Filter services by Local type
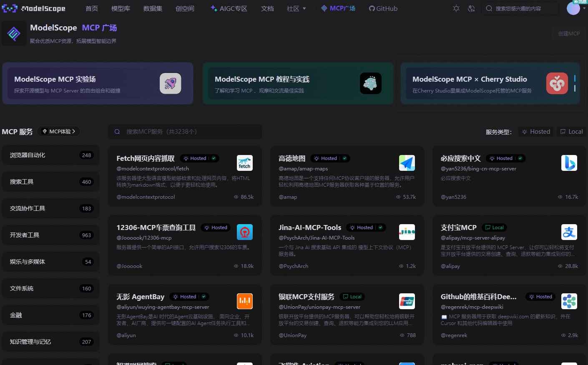Image resolution: width=588 pixels, height=365 pixels. (572, 132)
